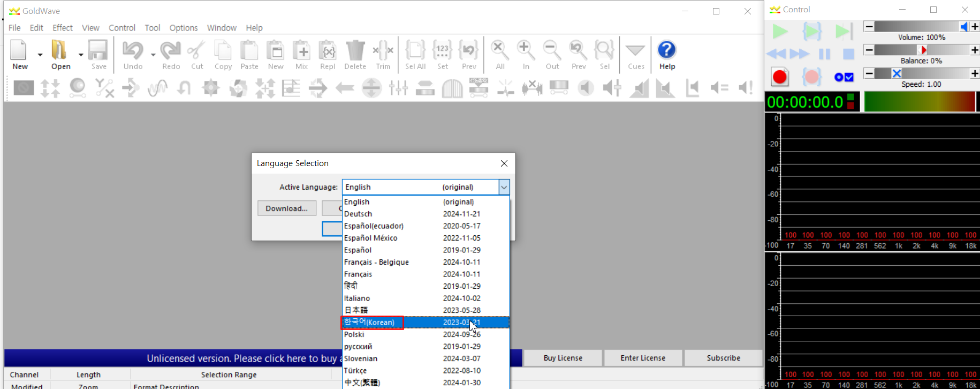Select Italiano in the language list
This screenshot has height=389, width=980.
[x=426, y=298]
